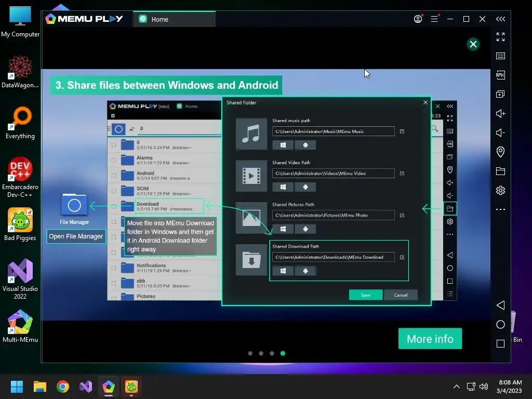Screen dimensions: 532x399
Task: Open Bad Piggies taskbar icon
Action: [x=131, y=387]
